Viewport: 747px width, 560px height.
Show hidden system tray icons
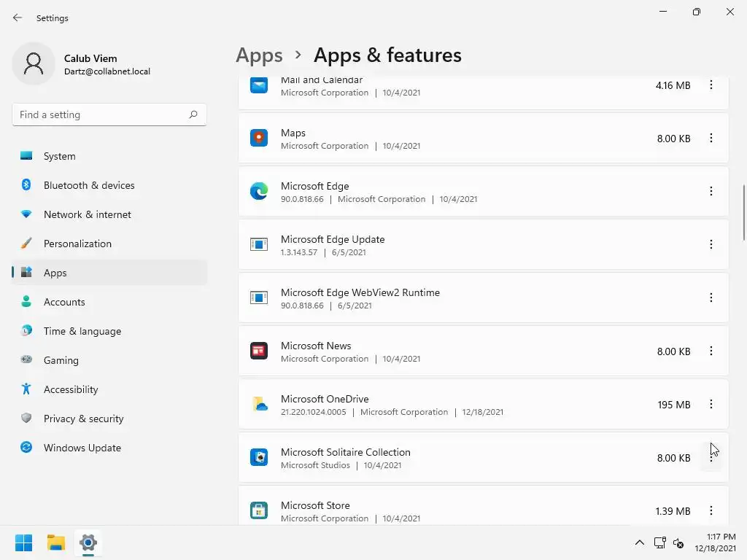(640, 542)
